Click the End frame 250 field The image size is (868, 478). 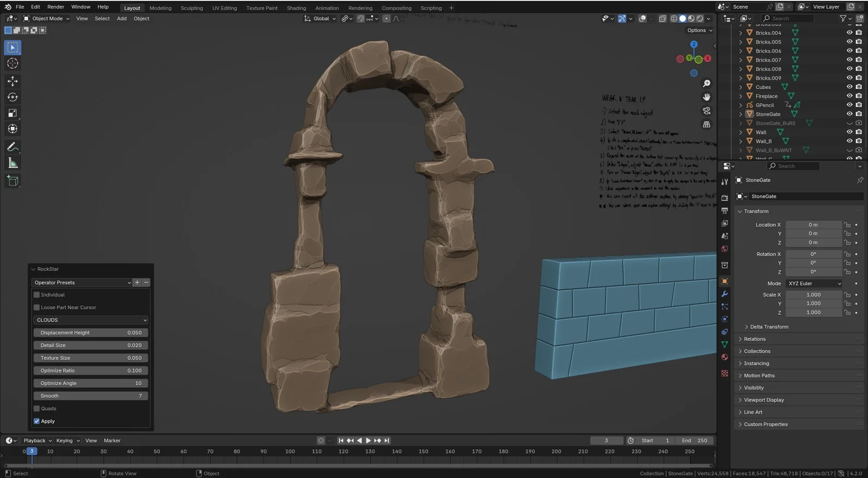point(694,441)
